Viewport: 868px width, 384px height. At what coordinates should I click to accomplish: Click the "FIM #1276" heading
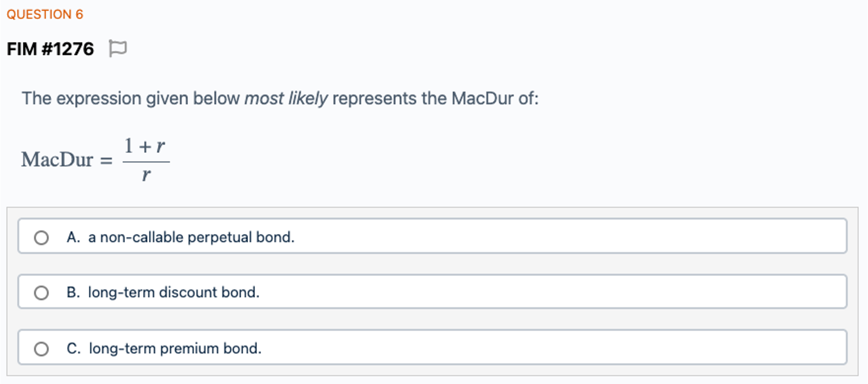pyautogui.click(x=50, y=49)
